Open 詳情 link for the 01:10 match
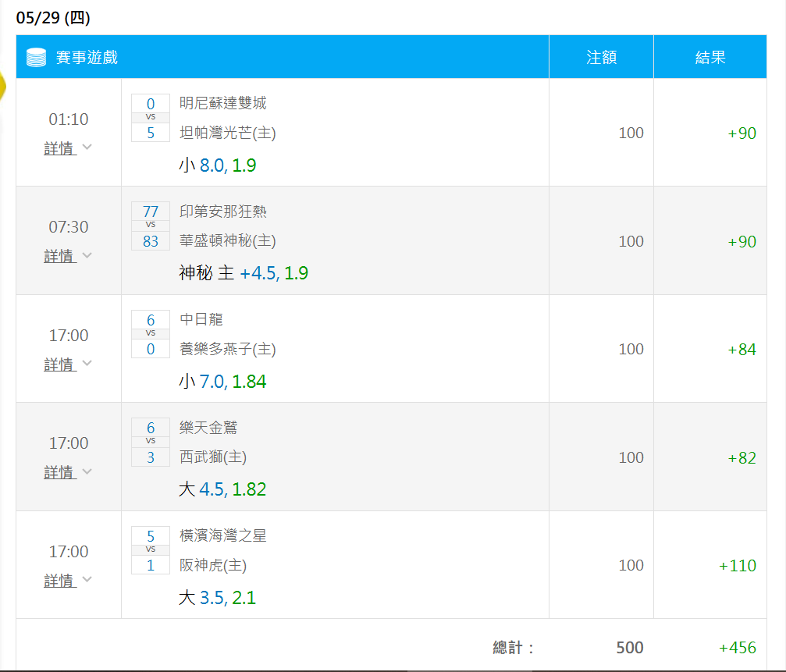The image size is (786, 672). [x=60, y=148]
